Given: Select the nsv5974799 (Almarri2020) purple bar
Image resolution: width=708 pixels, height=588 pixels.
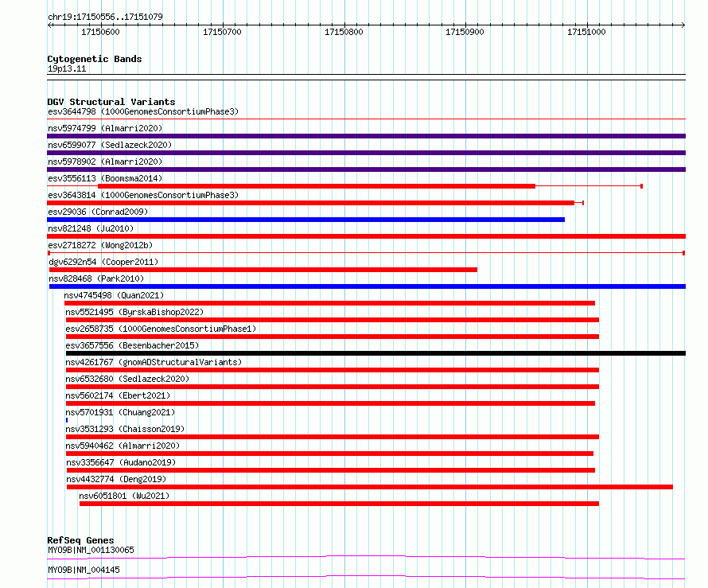Looking at the screenshot, I should (366, 136).
